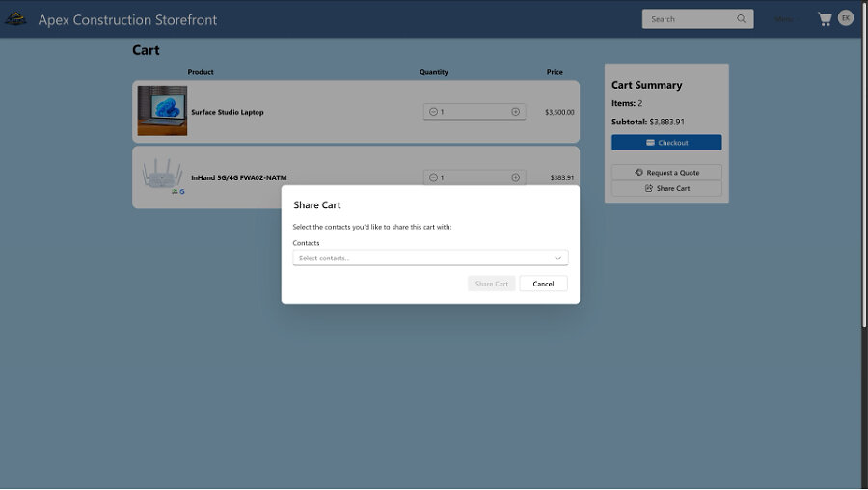Viewport: 868px width, 490px height.
Task: Open the shopping cart icon in header
Action: [825, 19]
